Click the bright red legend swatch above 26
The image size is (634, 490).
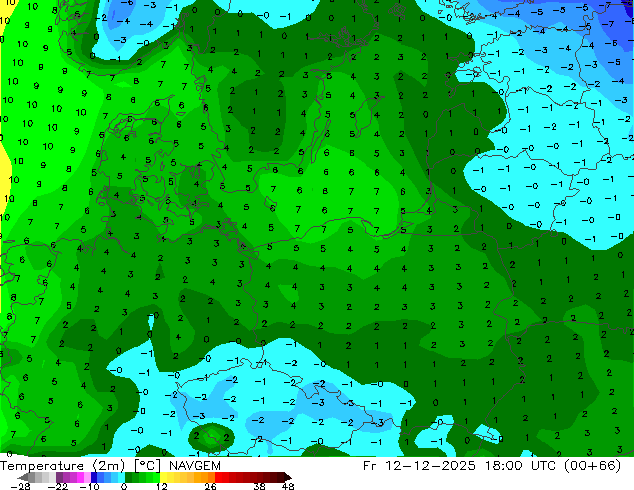[218, 477]
